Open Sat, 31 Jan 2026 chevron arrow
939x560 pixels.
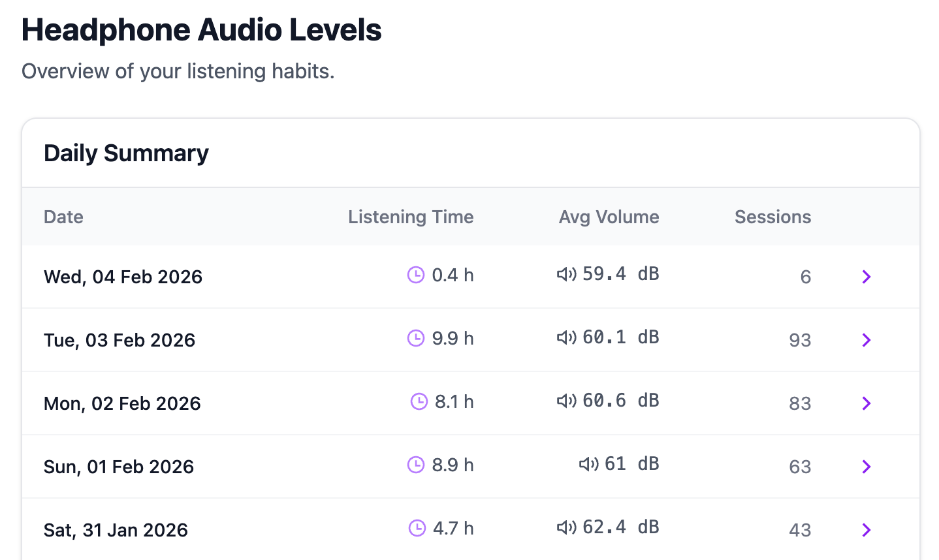click(x=867, y=530)
